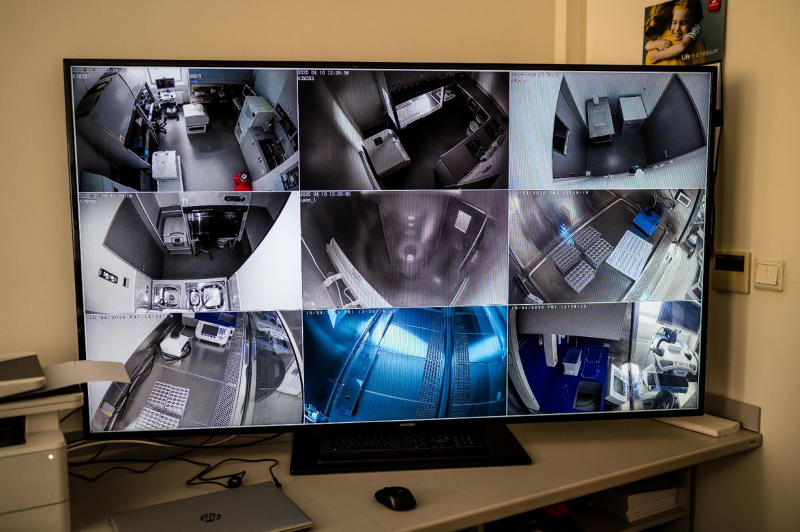Open the feed showing the blue floor and keyboard
The image size is (800, 532).
coord(605,357)
